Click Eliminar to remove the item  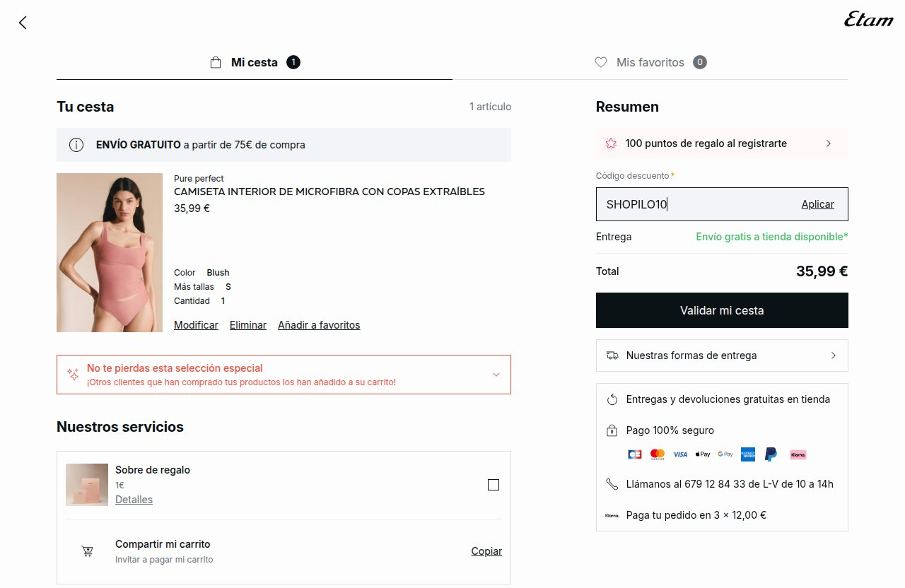pyautogui.click(x=248, y=325)
